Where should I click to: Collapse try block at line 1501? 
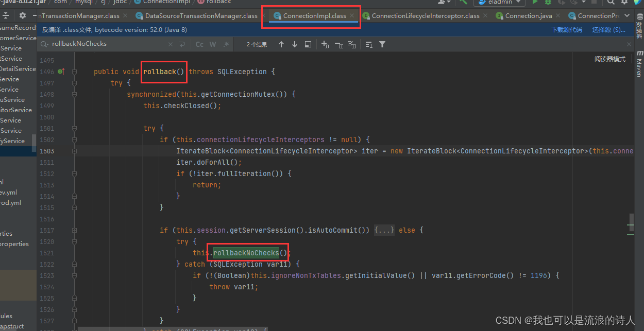[75, 128]
